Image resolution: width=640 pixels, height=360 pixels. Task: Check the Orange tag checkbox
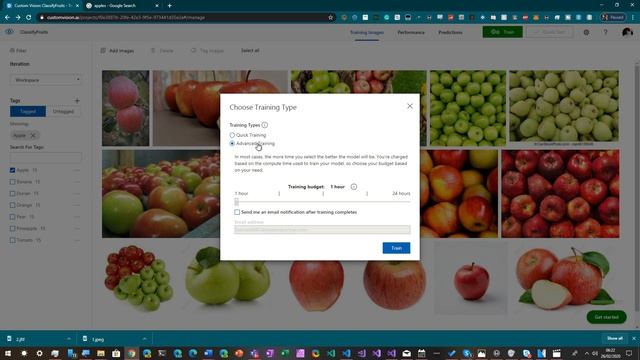pos(13,205)
